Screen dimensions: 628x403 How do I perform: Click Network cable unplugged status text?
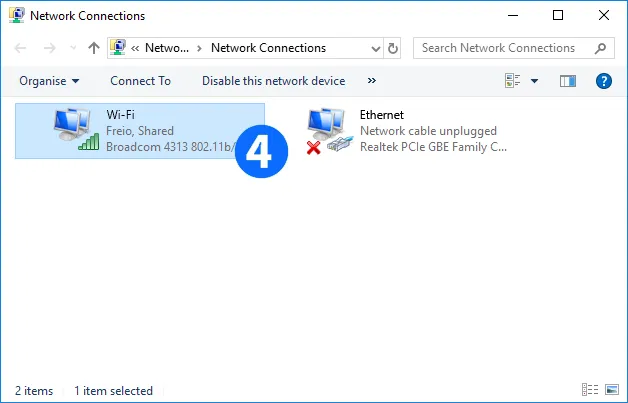(428, 131)
